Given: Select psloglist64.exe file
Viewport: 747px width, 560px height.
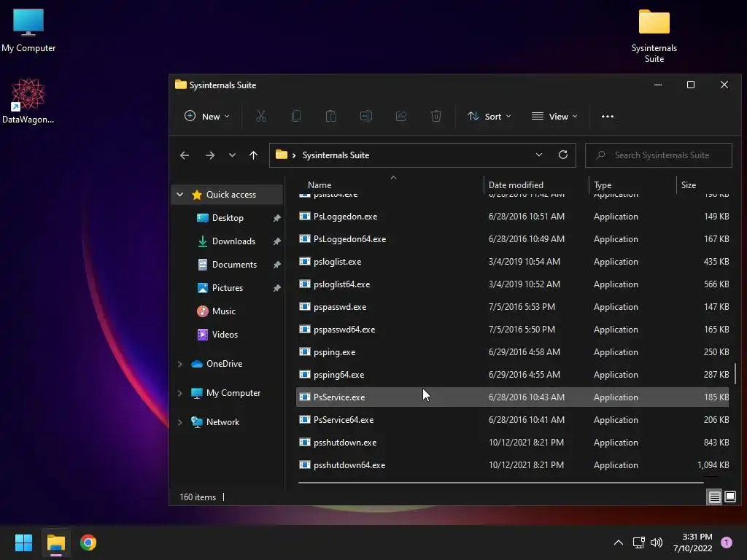Looking at the screenshot, I should (514, 284).
